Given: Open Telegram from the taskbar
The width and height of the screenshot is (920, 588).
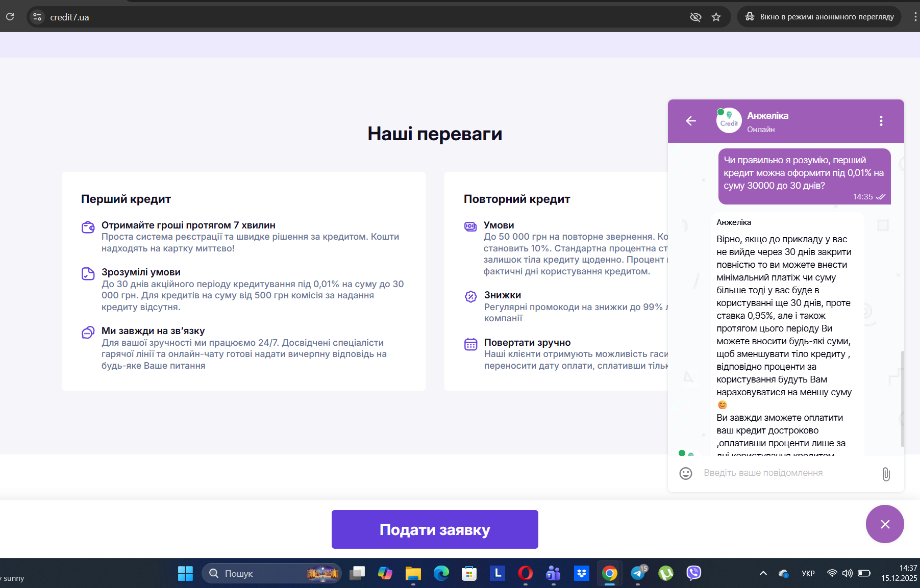Looking at the screenshot, I should 638,573.
